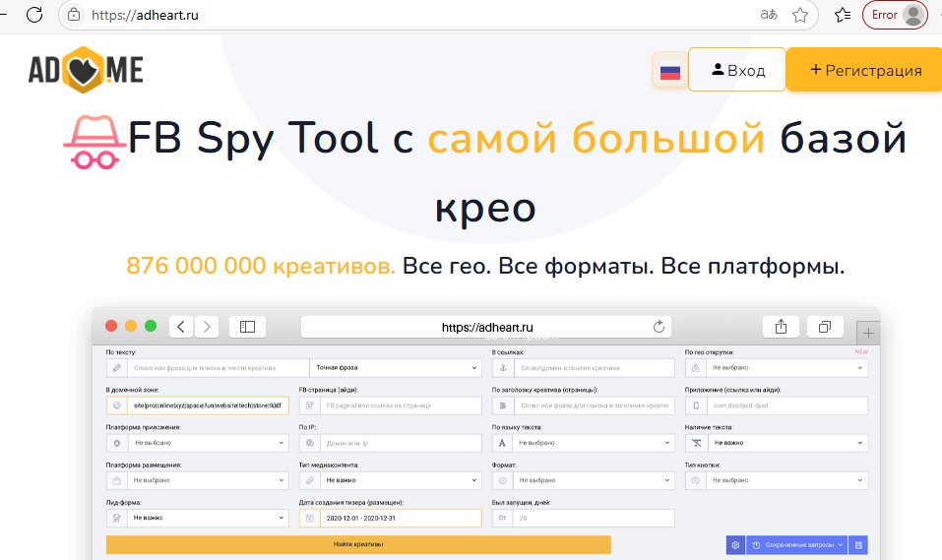This screenshot has width=942, height=560.
Task: Open the Russian flag language selector
Action: (670, 72)
